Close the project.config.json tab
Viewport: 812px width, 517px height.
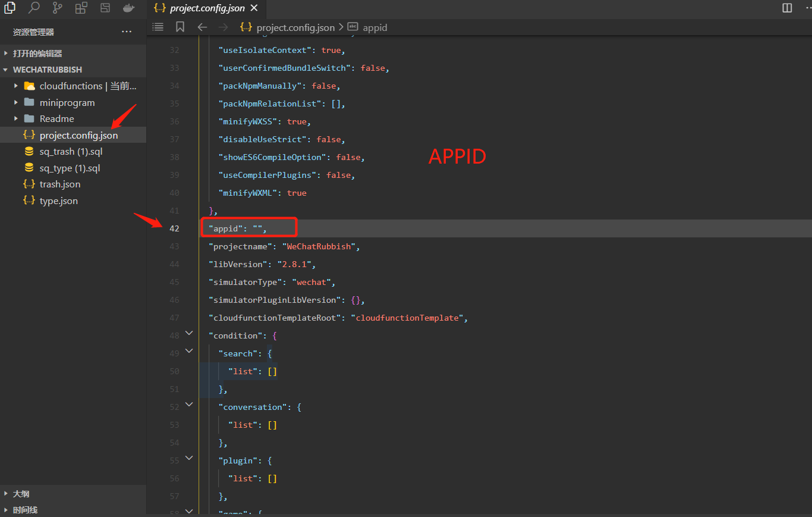click(x=254, y=8)
